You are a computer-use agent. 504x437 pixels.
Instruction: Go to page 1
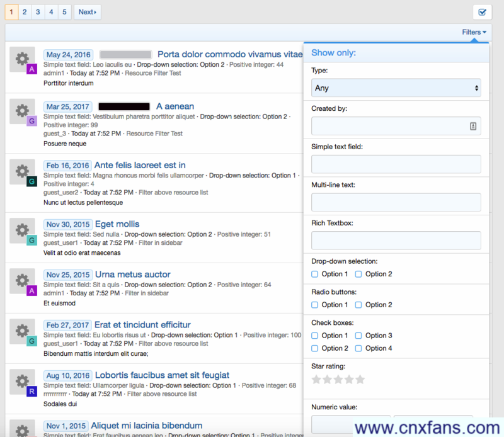point(11,12)
